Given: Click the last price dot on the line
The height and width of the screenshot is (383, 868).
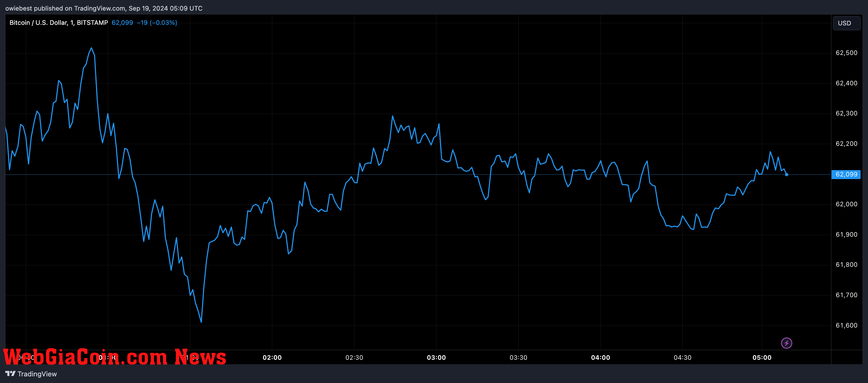Looking at the screenshot, I should pyautogui.click(x=786, y=175).
